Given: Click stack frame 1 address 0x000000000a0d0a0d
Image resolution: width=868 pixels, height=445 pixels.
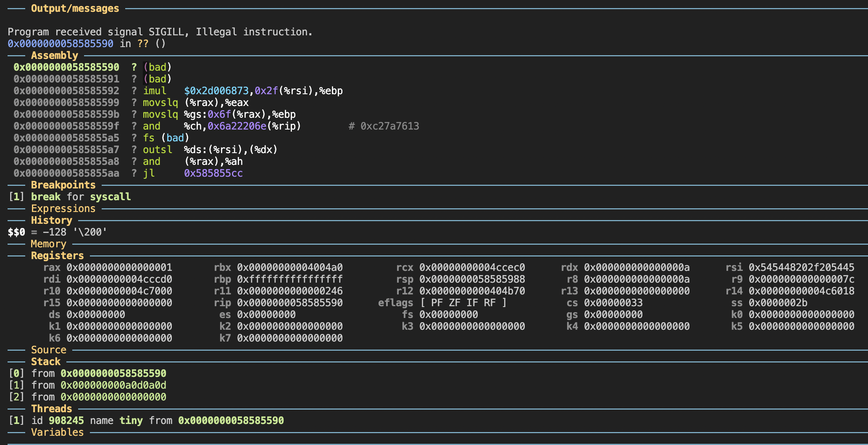Looking at the screenshot, I should (113, 385).
